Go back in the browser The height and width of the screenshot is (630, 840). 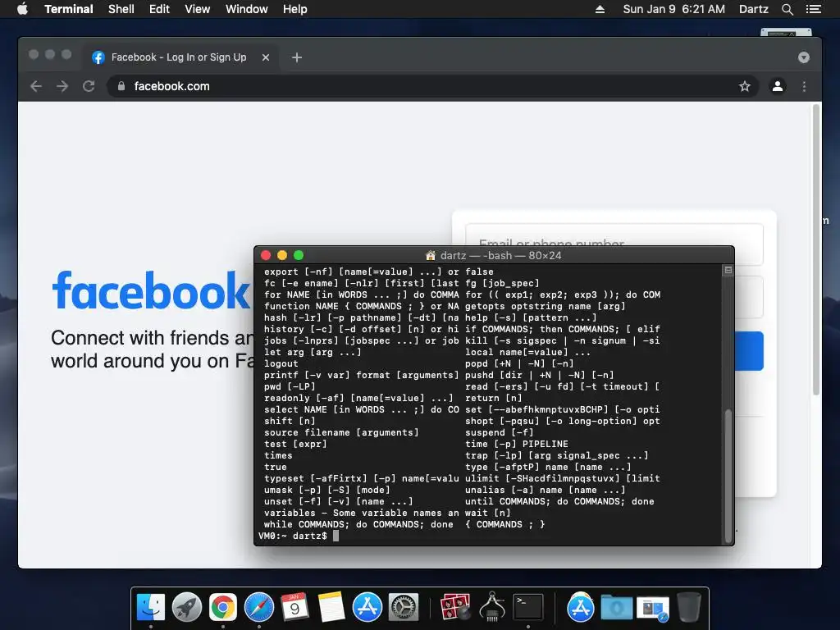[36, 86]
